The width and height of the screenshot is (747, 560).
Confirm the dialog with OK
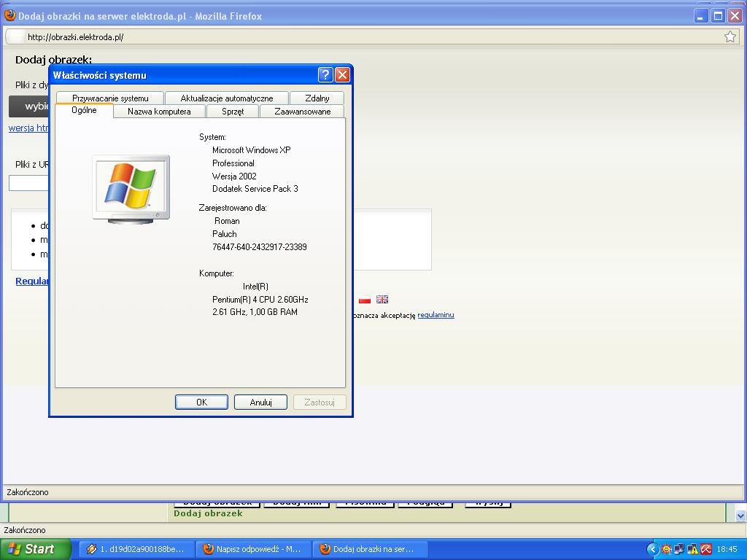coord(201,402)
